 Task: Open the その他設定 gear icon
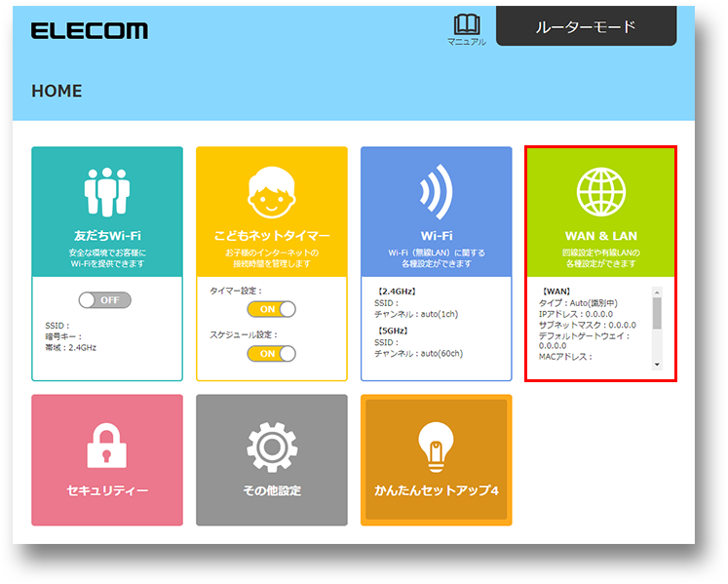272,447
